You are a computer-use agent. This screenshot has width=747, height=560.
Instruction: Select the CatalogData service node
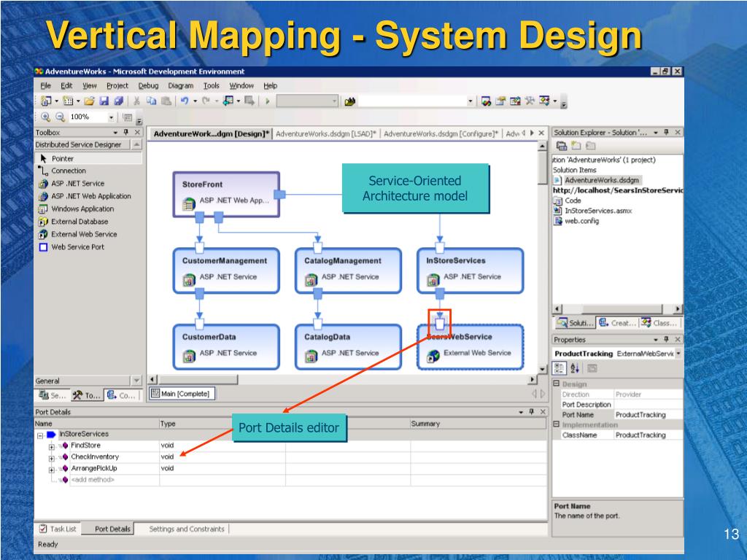tap(348, 346)
